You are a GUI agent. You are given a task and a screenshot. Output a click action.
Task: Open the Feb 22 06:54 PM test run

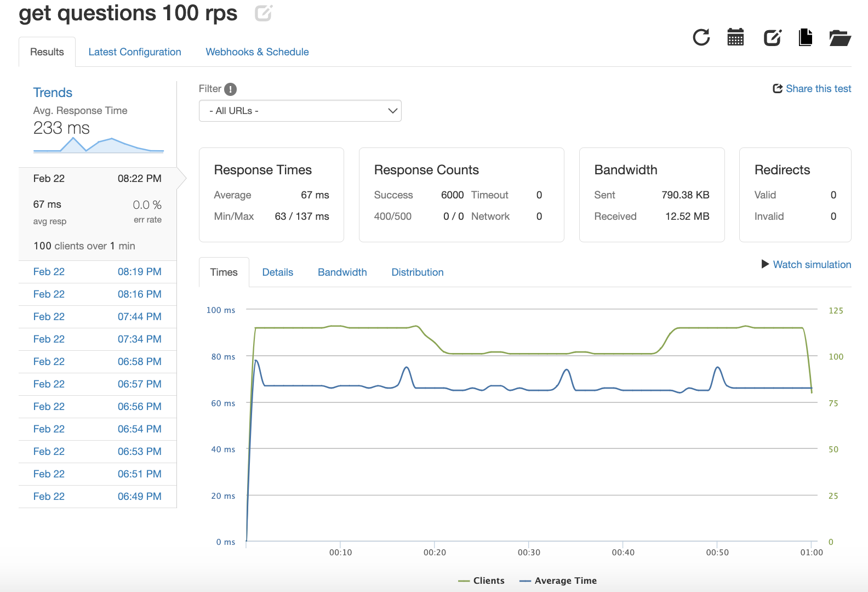[x=98, y=429]
